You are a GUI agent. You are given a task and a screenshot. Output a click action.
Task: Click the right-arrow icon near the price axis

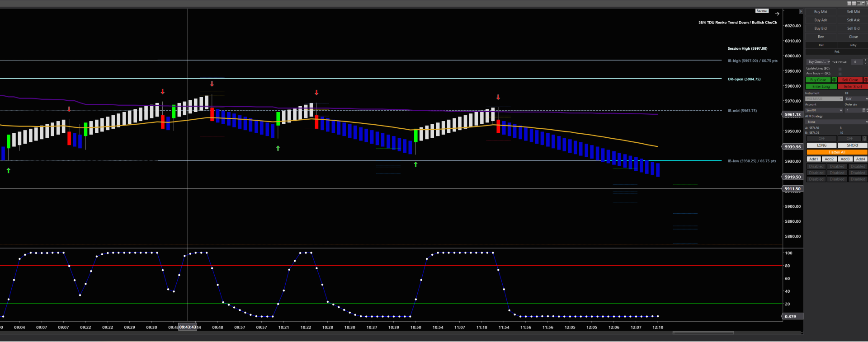pos(777,14)
